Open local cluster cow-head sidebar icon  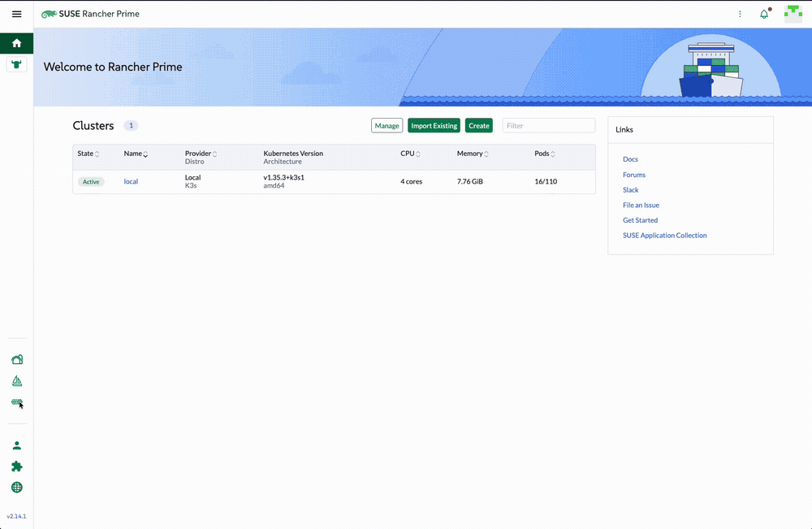tap(16, 64)
